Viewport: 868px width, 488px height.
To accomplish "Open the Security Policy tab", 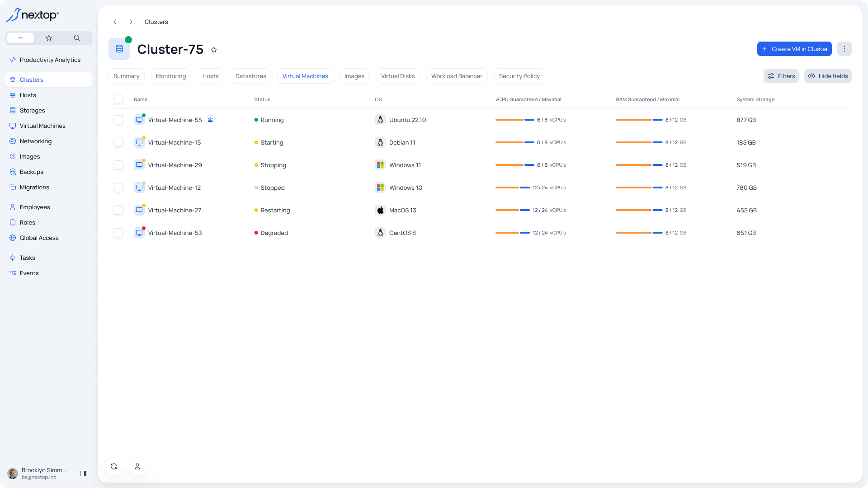I will click(519, 76).
